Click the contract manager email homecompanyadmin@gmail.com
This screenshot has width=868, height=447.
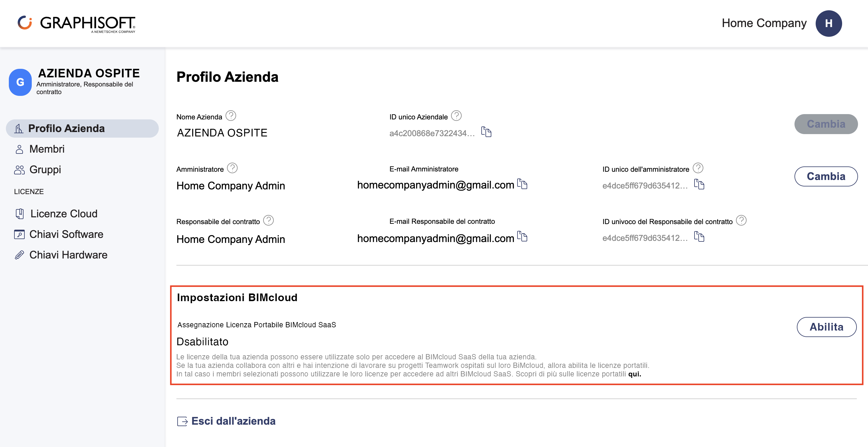tap(435, 238)
